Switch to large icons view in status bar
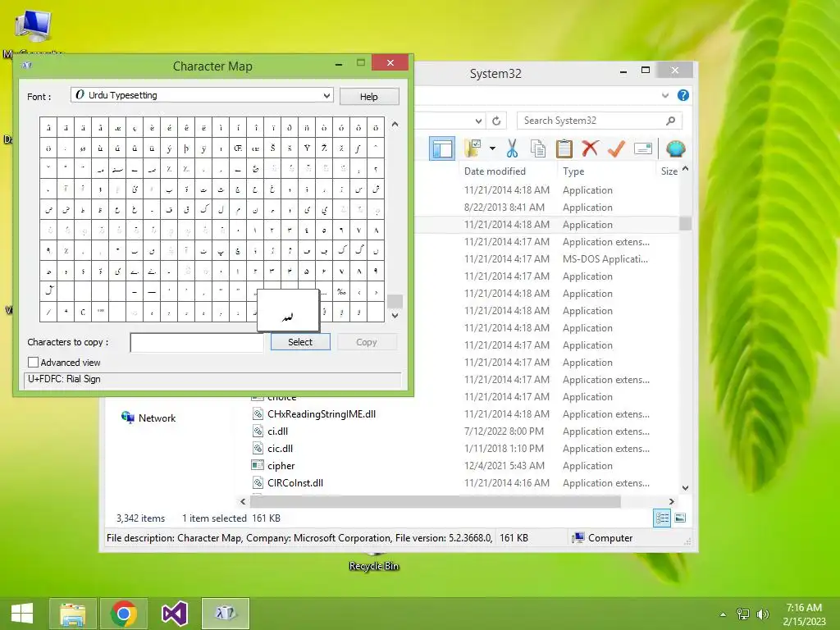Viewport: 840px width, 630px height. (x=680, y=518)
